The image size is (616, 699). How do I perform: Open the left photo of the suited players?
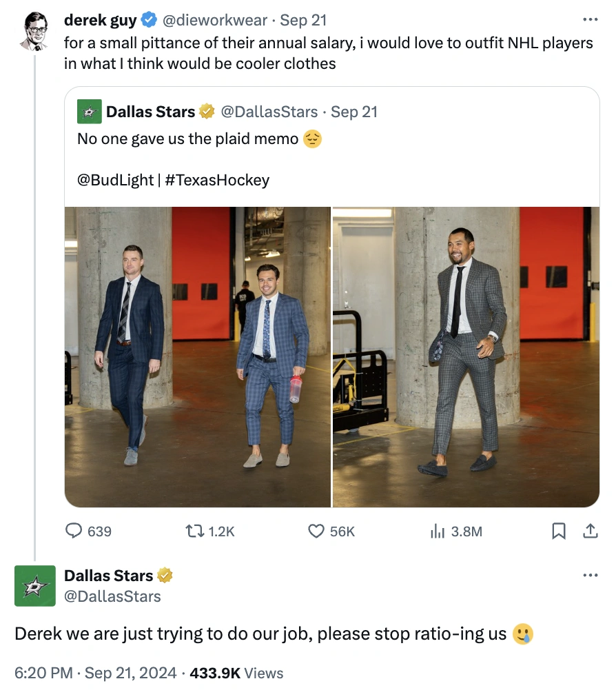tap(197, 354)
